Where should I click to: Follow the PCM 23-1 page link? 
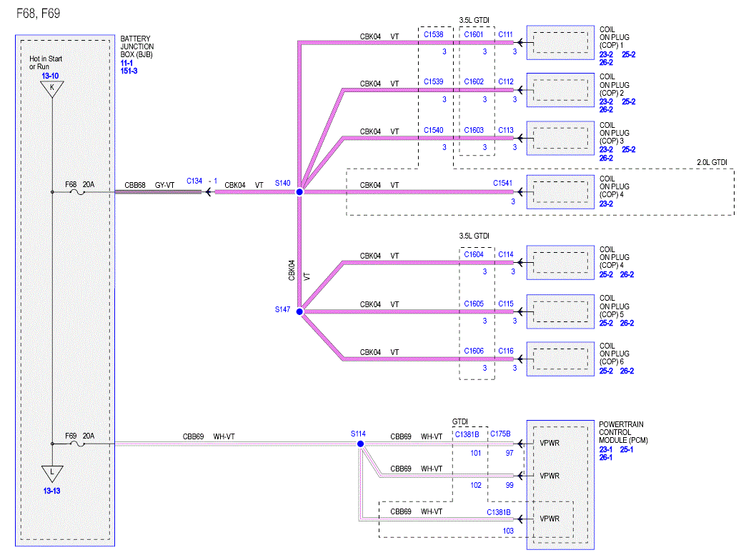click(x=606, y=450)
